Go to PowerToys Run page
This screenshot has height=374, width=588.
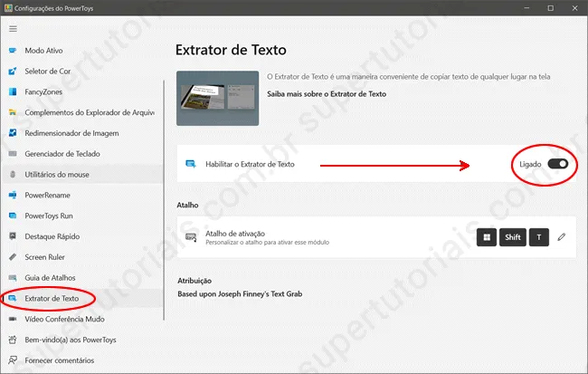click(x=49, y=216)
